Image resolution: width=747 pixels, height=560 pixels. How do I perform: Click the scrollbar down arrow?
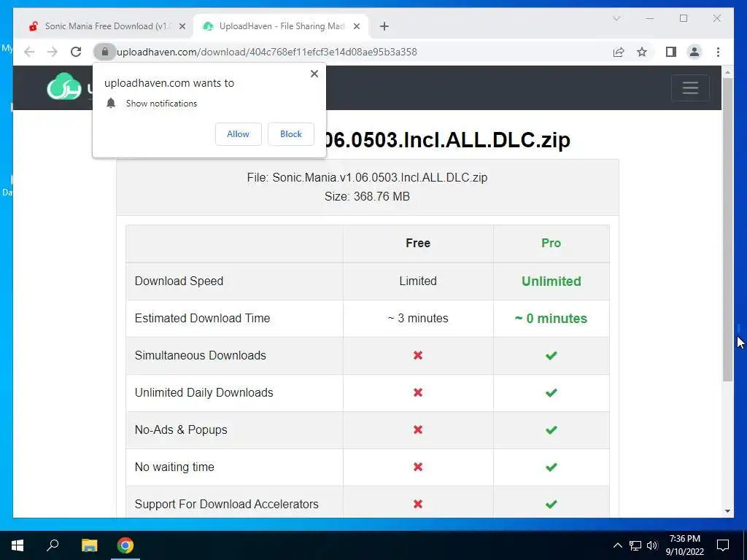point(727,511)
